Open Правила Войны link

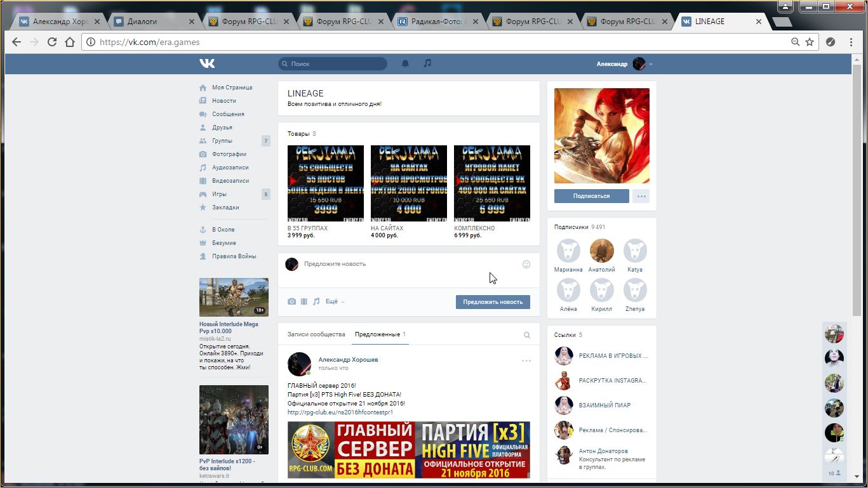click(x=234, y=256)
